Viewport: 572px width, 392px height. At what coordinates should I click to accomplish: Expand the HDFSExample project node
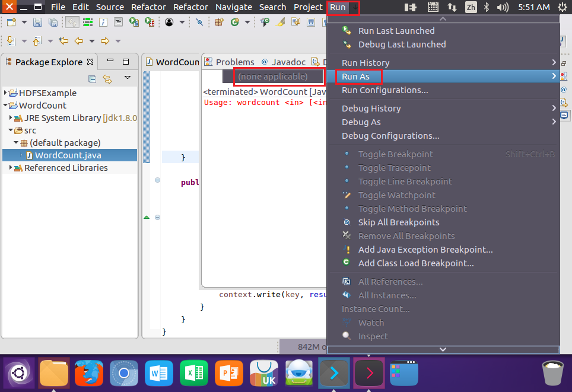(x=5, y=93)
